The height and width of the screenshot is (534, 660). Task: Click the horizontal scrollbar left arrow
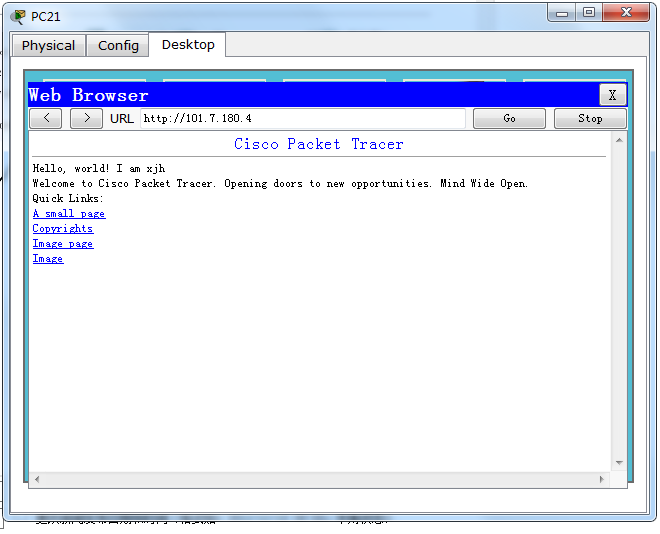tap(37, 479)
